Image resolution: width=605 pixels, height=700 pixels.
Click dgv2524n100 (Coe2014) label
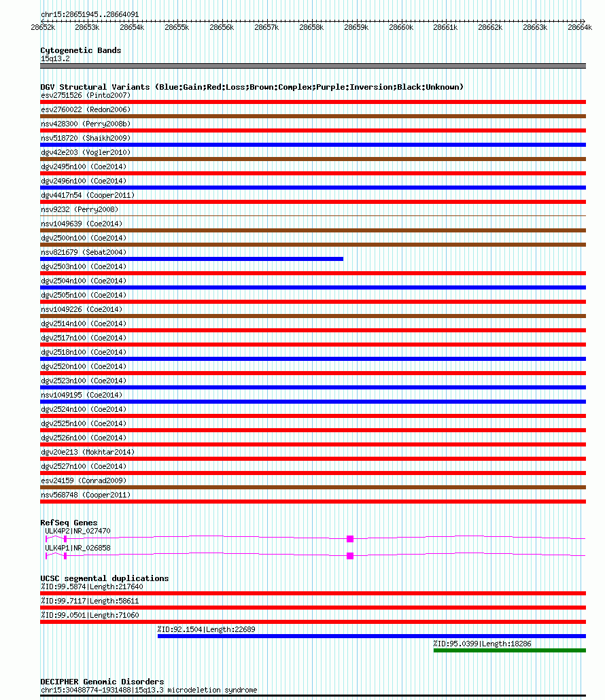(84, 410)
